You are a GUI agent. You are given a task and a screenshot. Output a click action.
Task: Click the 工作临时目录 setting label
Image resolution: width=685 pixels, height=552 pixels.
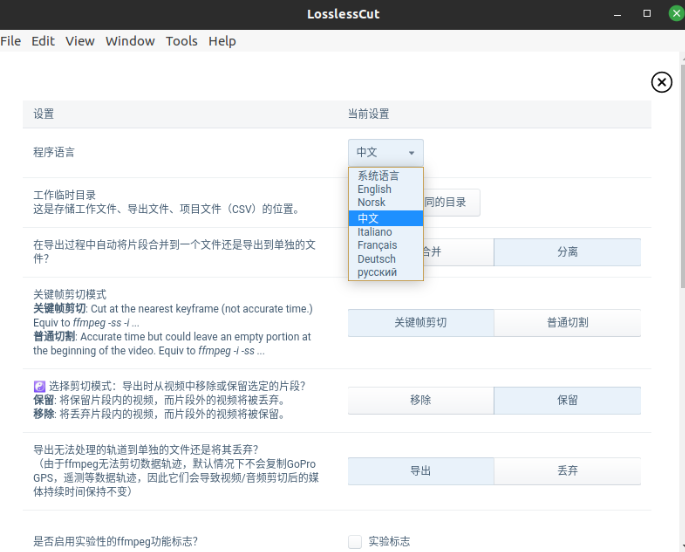(x=64, y=195)
